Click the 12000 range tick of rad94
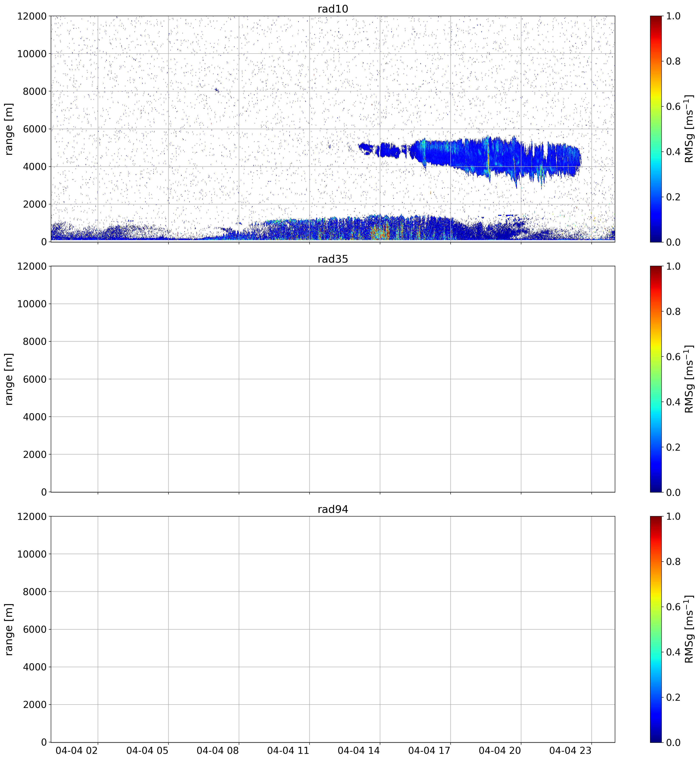Image resolution: width=700 pixels, height=760 pixels. (32, 517)
